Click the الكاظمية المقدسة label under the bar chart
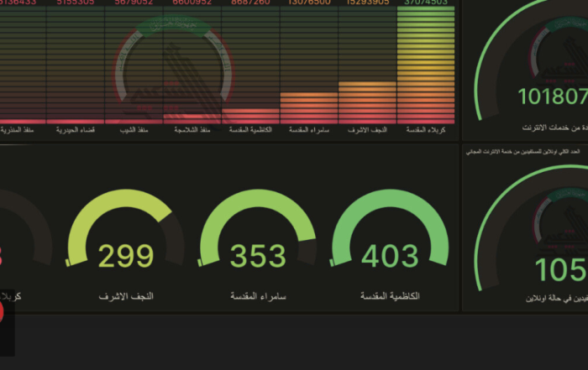The height and width of the screenshot is (370, 588). coord(250,130)
